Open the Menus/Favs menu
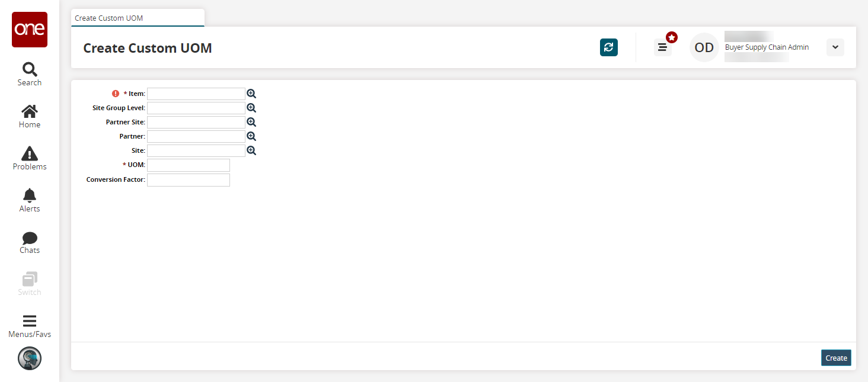This screenshot has width=868, height=382. click(30, 326)
